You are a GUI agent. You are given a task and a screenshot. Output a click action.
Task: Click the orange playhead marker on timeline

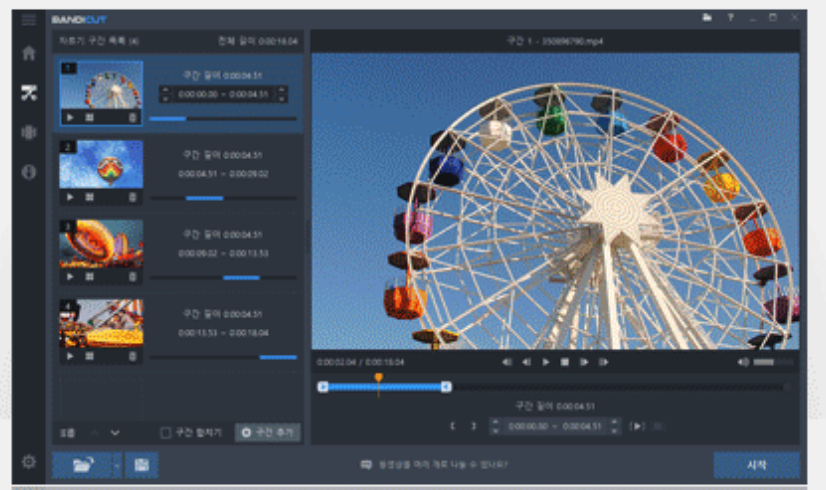(x=378, y=378)
